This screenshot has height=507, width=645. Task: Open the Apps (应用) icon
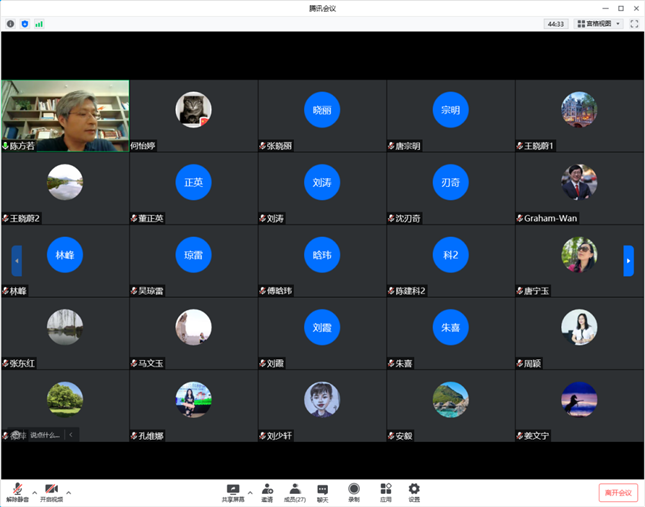click(x=385, y=492)
